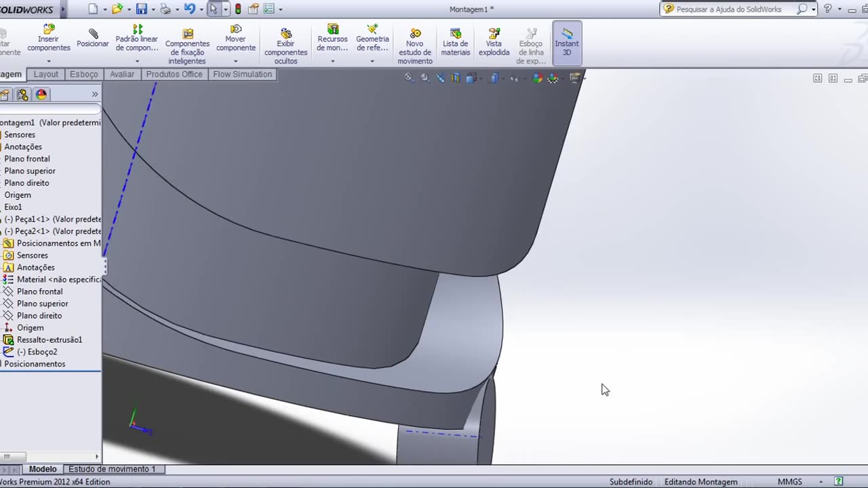Expand dropdown under Geometria de referência
Screen dimensions: 868x488
tap(372, 61)
